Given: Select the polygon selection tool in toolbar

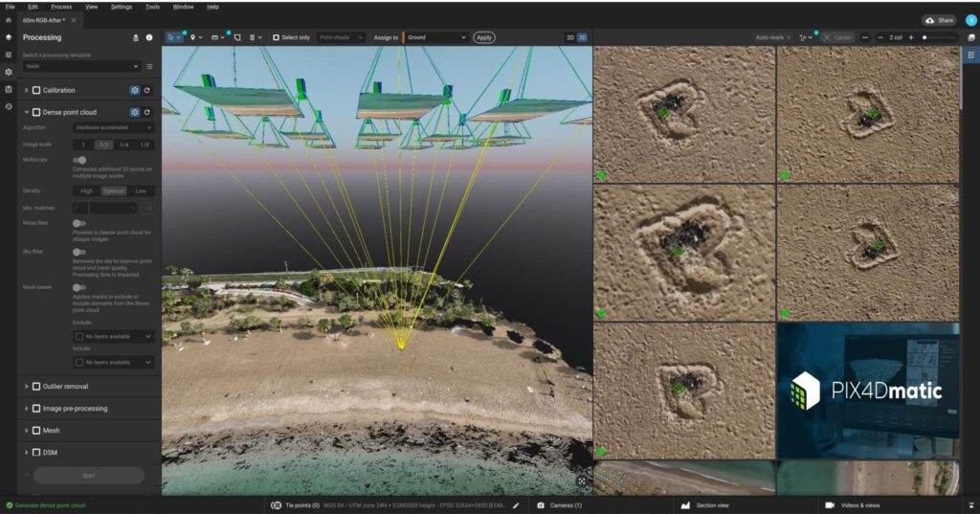Looking at the screenshot, I should pyautogui.click(x=236, y=37).
